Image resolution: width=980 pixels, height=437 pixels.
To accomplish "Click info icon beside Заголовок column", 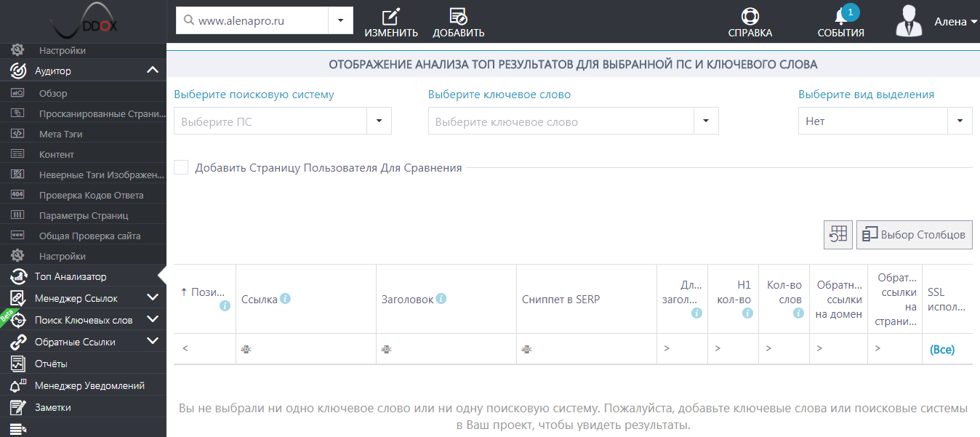I will click(x=441, y=299).
